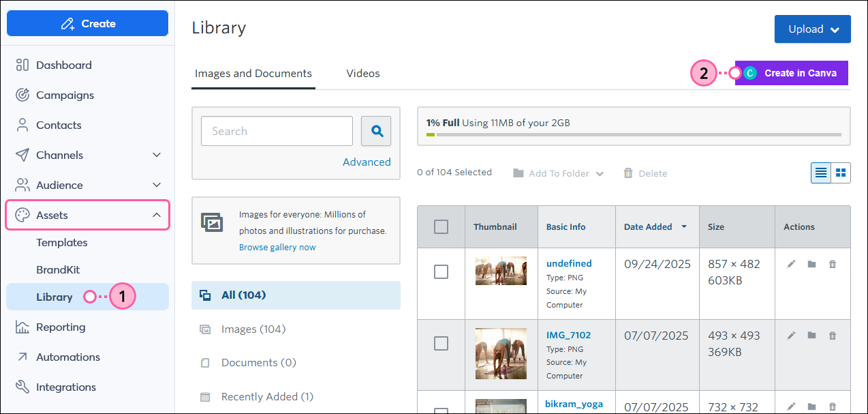Open the Upload dropdown
Viewport: 868px width, 414px height.
point(812,29)
